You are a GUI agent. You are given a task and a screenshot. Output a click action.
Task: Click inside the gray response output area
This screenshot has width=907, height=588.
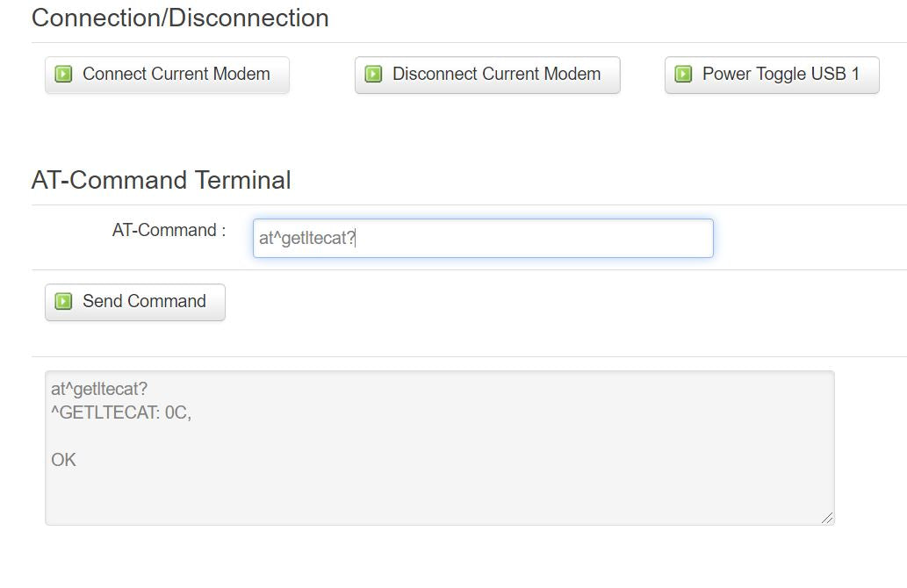tap(440, 448)
